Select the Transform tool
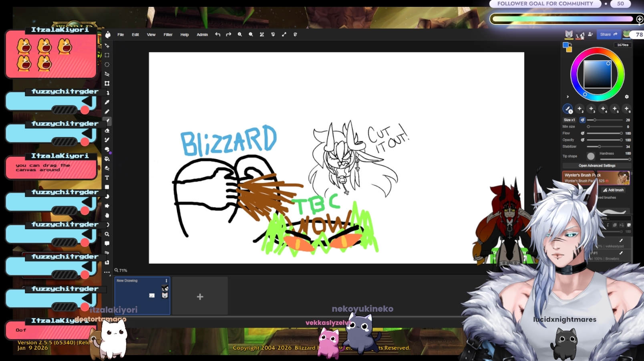Image resolution: width=644 pixels, height=361 pixels. point(107,83)
